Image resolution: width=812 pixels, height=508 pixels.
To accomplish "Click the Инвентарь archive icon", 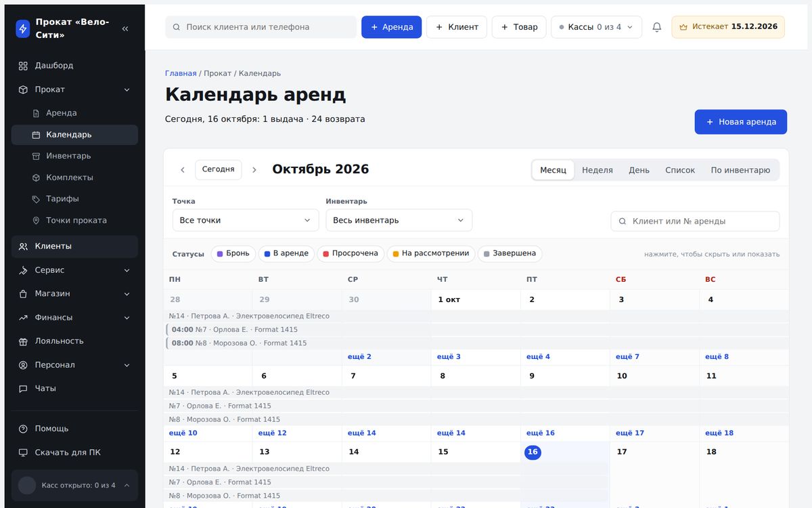I will pyautogui.click(x=37, y=156).
